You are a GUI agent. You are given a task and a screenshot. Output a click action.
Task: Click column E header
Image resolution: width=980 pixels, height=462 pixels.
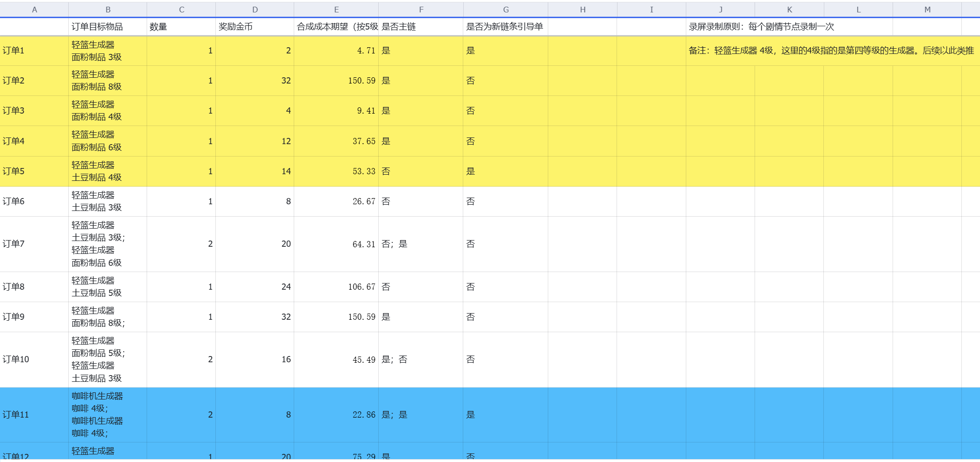point(336,10)
